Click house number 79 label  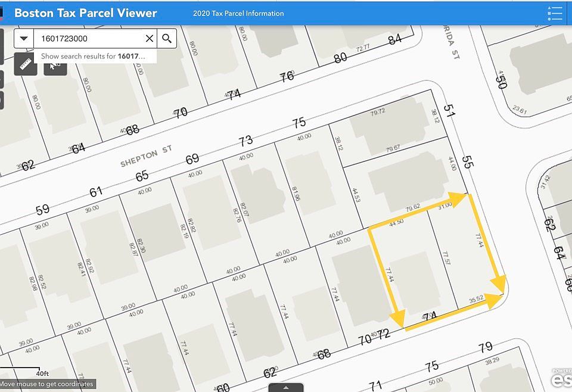click(486, 347)
